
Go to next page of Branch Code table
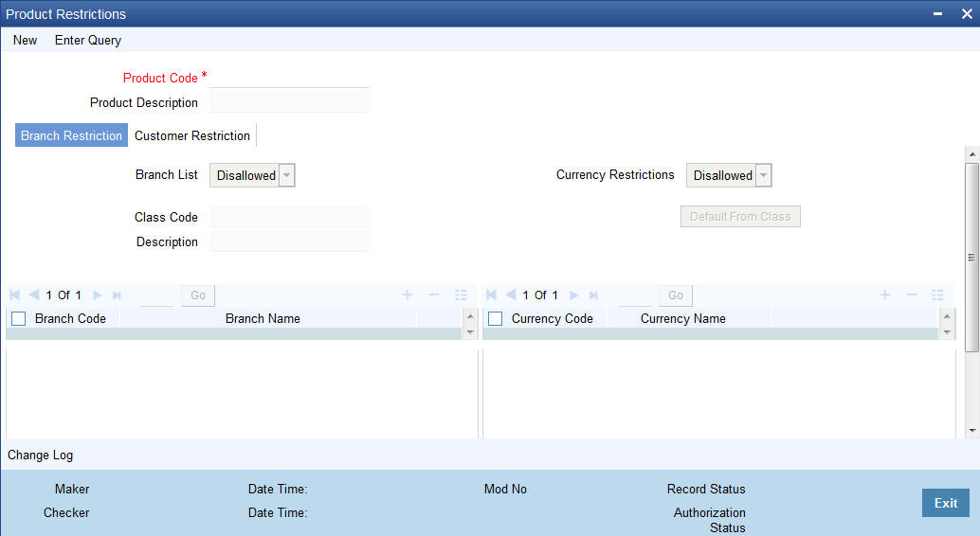coord(98,295)
